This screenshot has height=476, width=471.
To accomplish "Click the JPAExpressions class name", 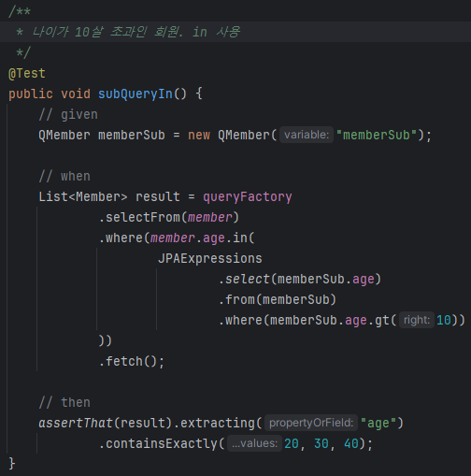I will [x=210, y=258].
